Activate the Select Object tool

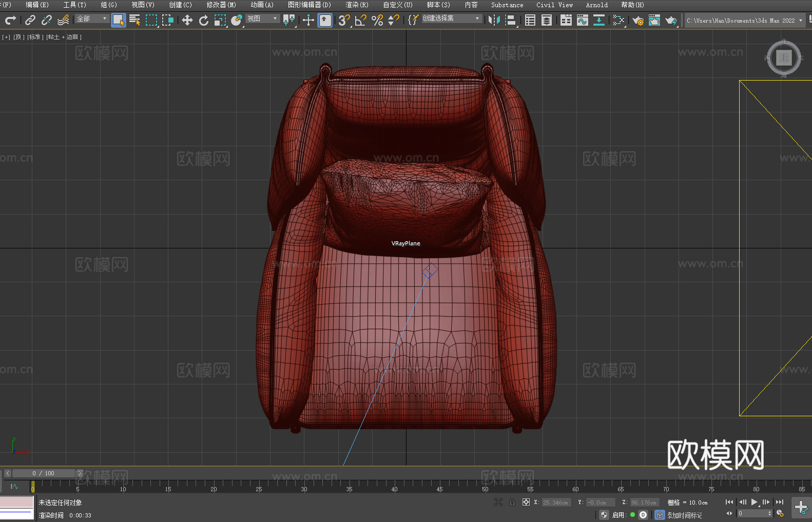pos(119,20)
